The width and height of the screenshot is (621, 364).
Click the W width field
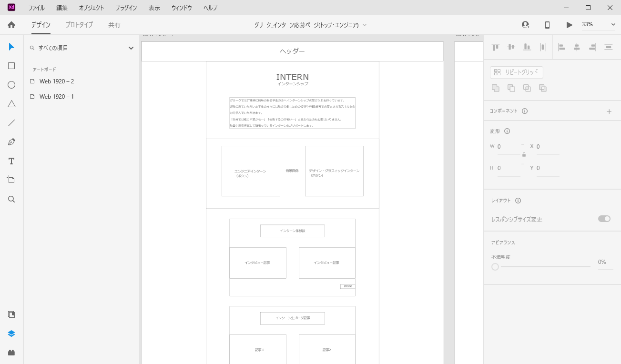click(509, 147)
